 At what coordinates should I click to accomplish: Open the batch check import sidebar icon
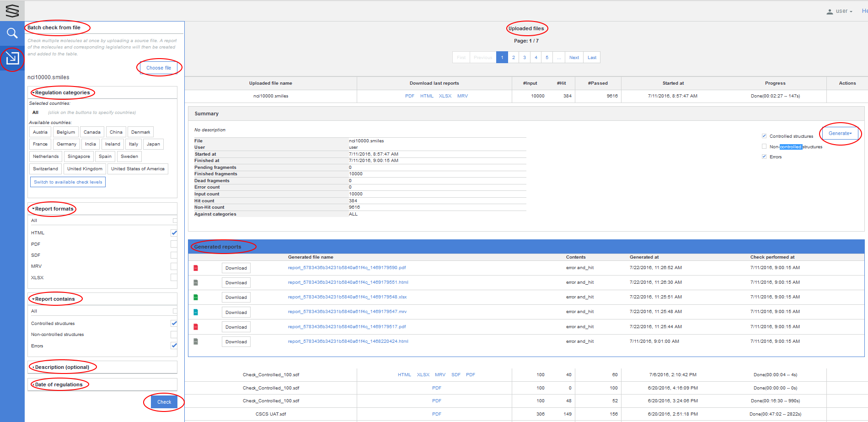[x=12, y=58]
